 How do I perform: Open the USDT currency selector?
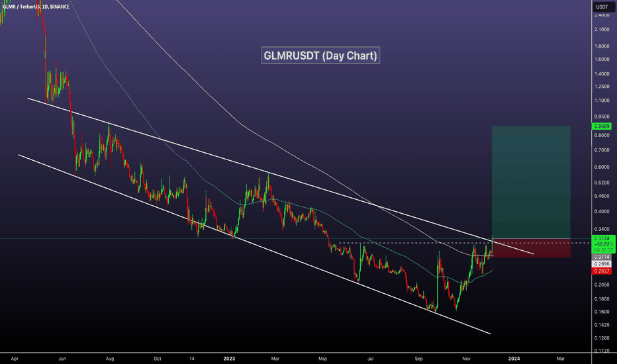pos(602,7)
